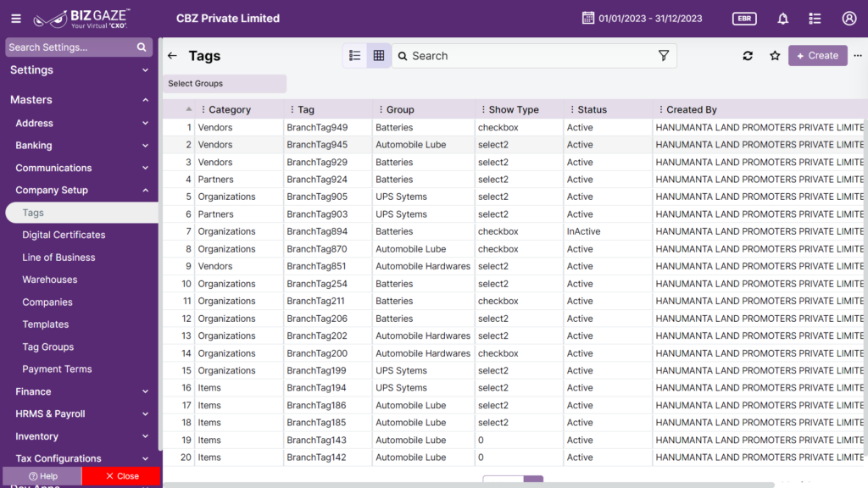
Task: Open Warehouses page
Action: [50, 280]
